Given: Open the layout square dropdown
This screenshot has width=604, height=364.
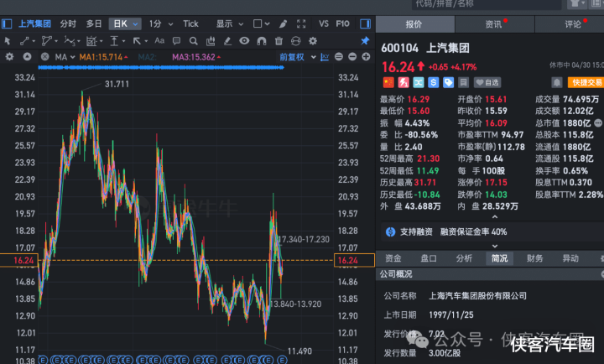Looking at the screenshot, I should point(261,23).
